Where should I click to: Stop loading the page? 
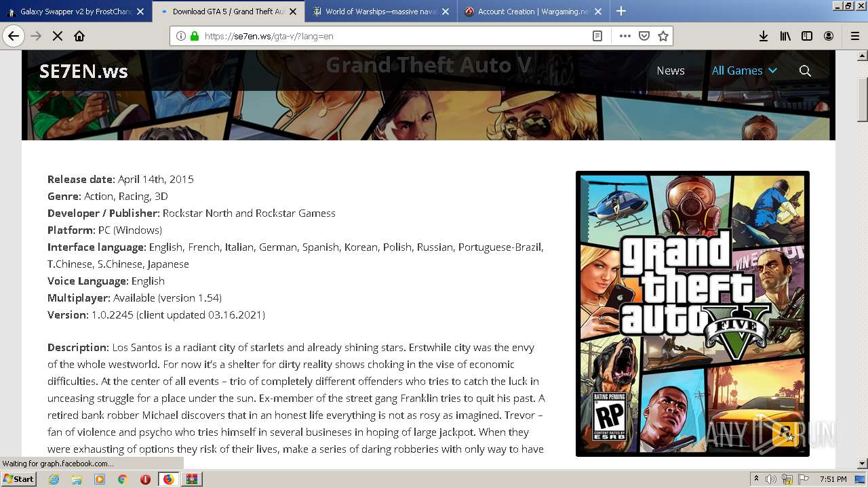pos(58,36)
